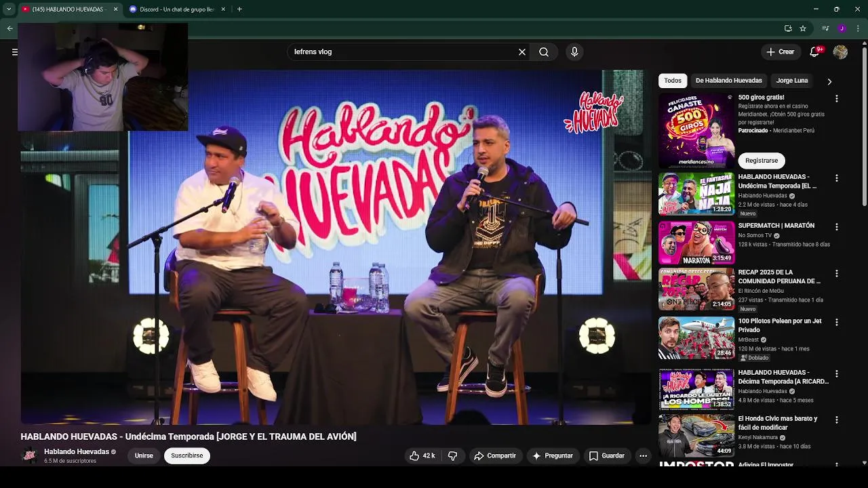Click the Kenyi Nakamura channel name
This screenshot has width=868, height=488.
759,438
